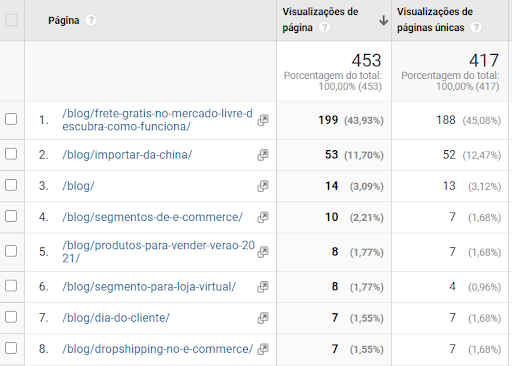
Task: Select the value 199 (43,93%) in row 1
Action: point(351,120)
